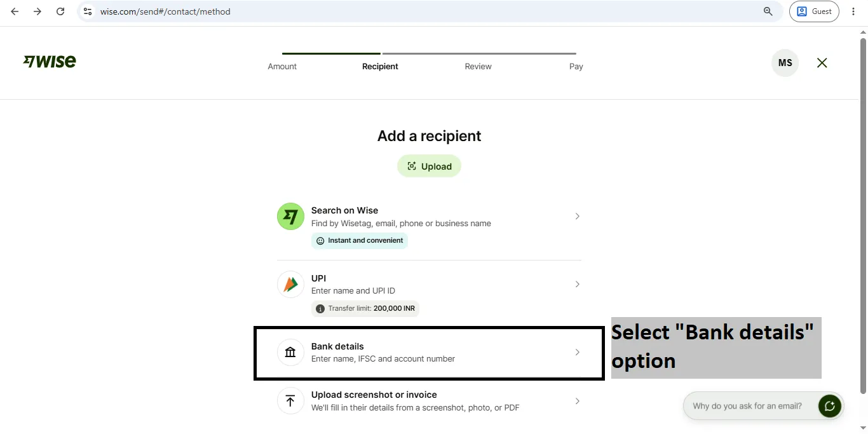Click the "Add a recipient" heading
This screenshot has height=434, width=868.
(429, 136)
